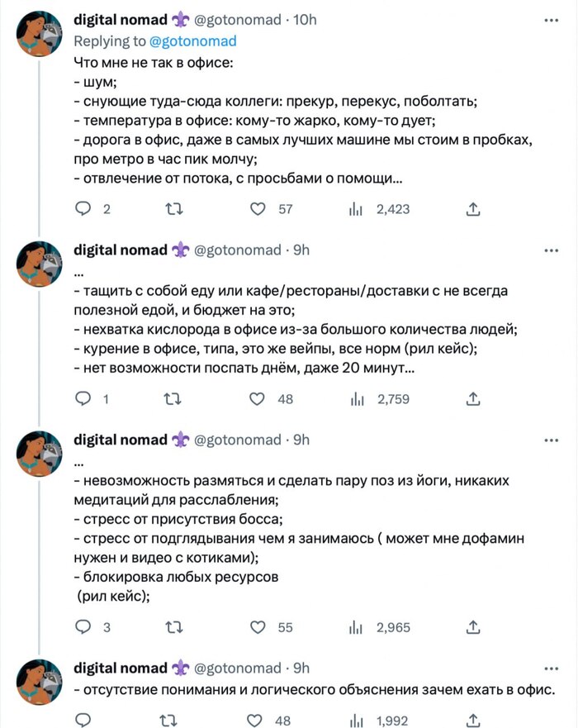This screenshot has width=578, height=728.
Task: Open more options on the third tweet
Action: pos(552,440)
